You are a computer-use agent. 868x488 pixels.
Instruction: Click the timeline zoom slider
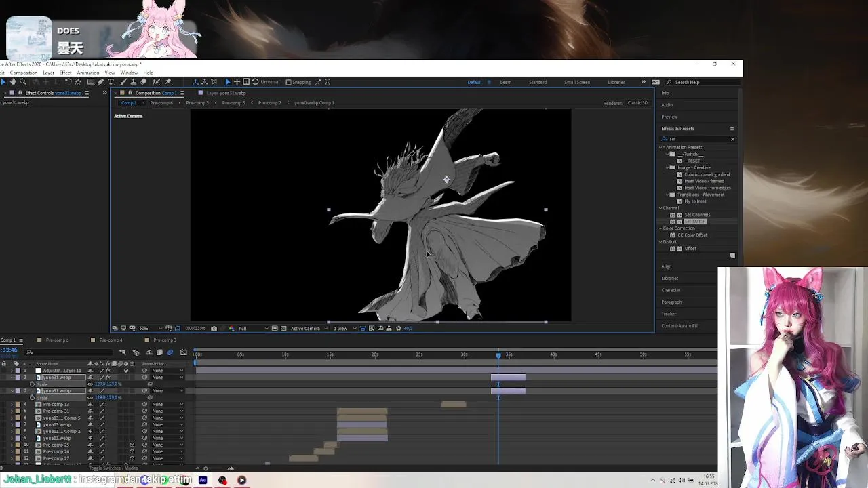pos(206,468)
